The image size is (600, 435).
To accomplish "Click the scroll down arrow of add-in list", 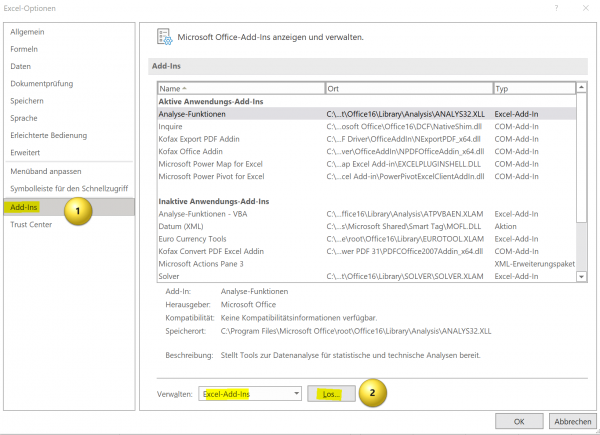I will (x=581, y=276).
